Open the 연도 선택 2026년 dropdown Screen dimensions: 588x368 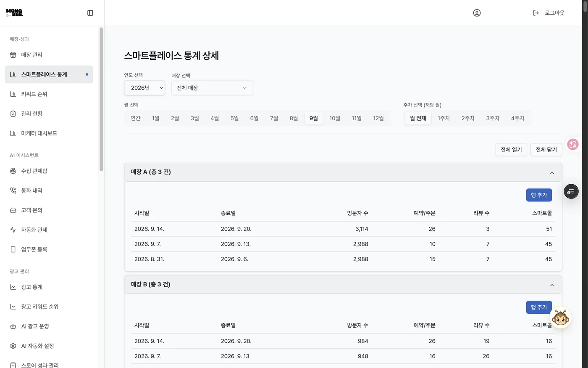[144, 88]
